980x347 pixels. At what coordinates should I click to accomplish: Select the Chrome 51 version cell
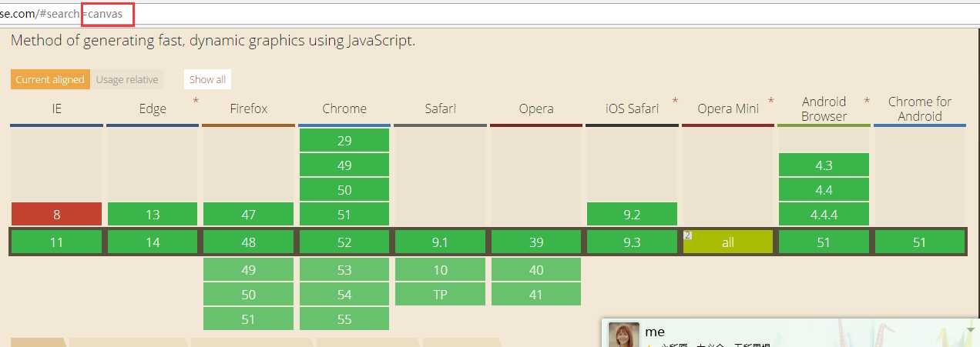click(x=344, y=214)
